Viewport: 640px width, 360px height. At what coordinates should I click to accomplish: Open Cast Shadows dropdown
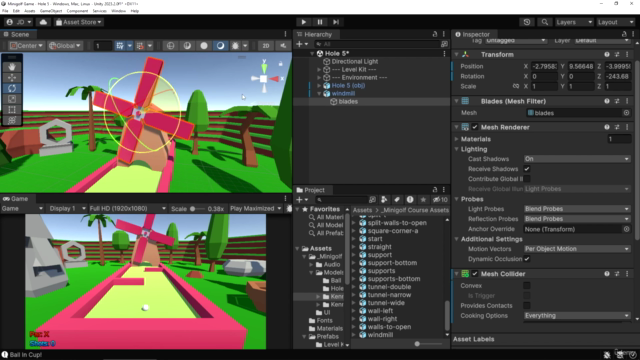[x=577, y=159]
